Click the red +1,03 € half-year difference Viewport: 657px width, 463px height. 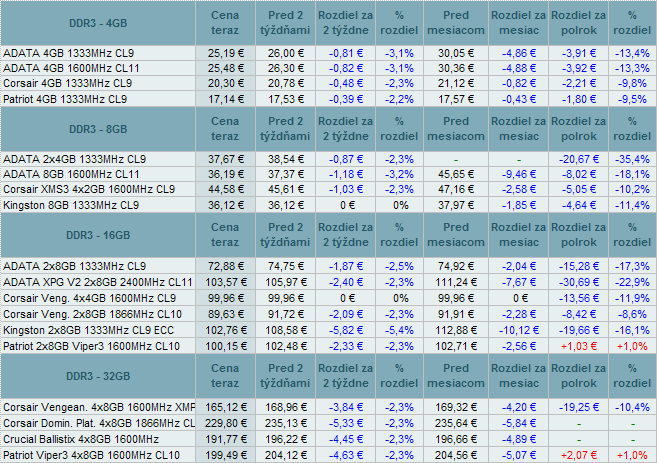[x=579, y=347]
